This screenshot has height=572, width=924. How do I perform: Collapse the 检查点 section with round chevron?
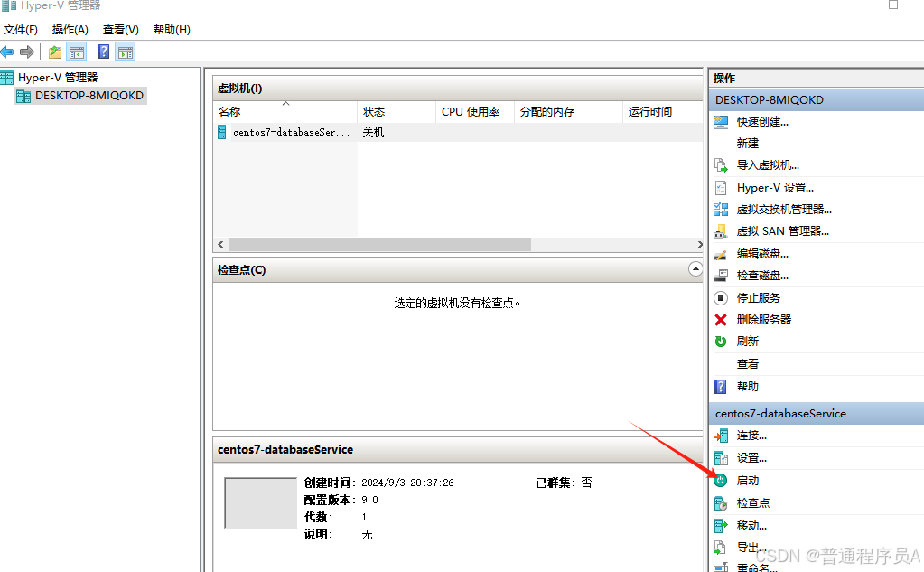(x=695, y=269)
